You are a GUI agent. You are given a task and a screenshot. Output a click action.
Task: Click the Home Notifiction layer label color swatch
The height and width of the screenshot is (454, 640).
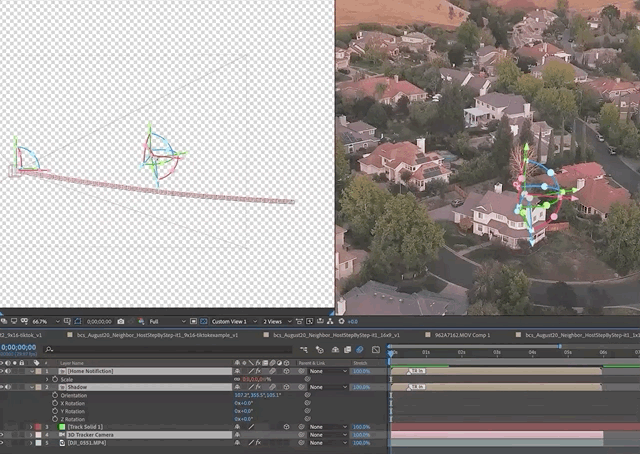click(x=38, y=371)
